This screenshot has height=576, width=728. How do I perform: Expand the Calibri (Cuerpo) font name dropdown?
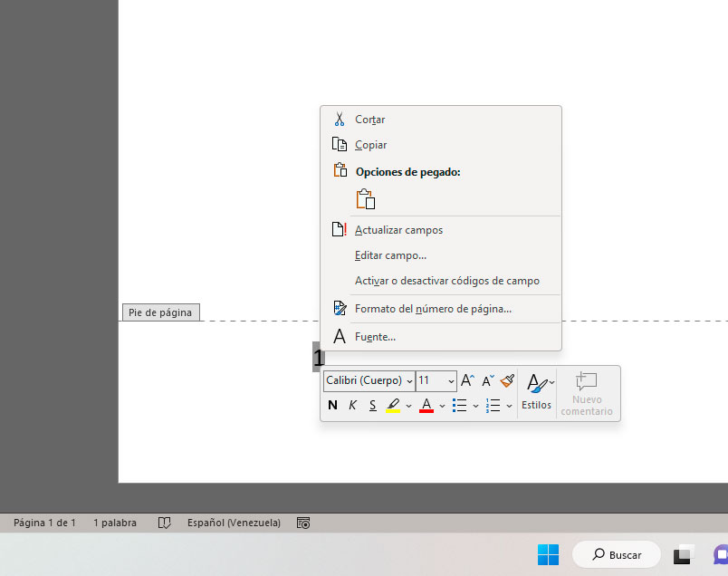point(409,381)
